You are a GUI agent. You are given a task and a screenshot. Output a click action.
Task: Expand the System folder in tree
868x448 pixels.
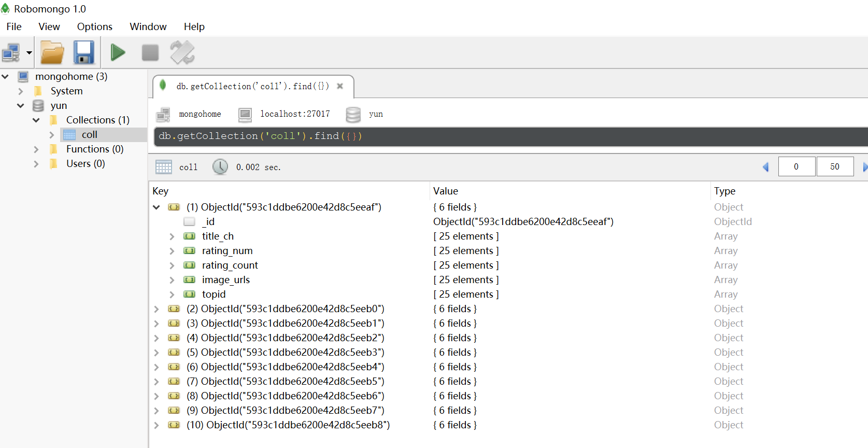tap(21, 91)
